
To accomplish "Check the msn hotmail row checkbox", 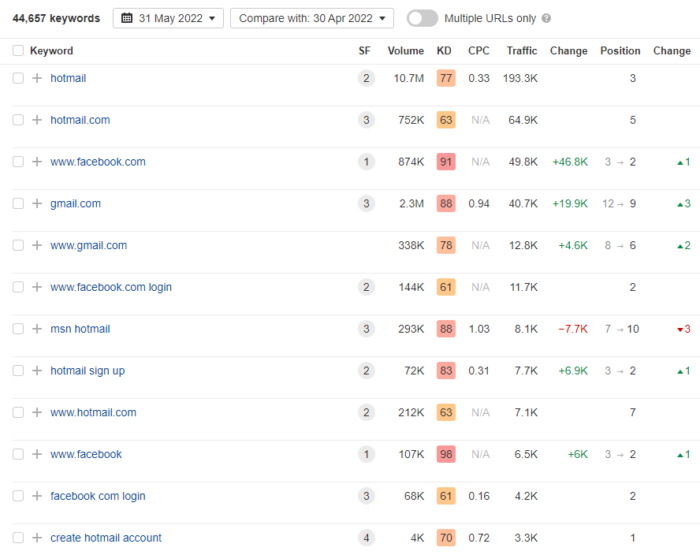I will (18, 329).
